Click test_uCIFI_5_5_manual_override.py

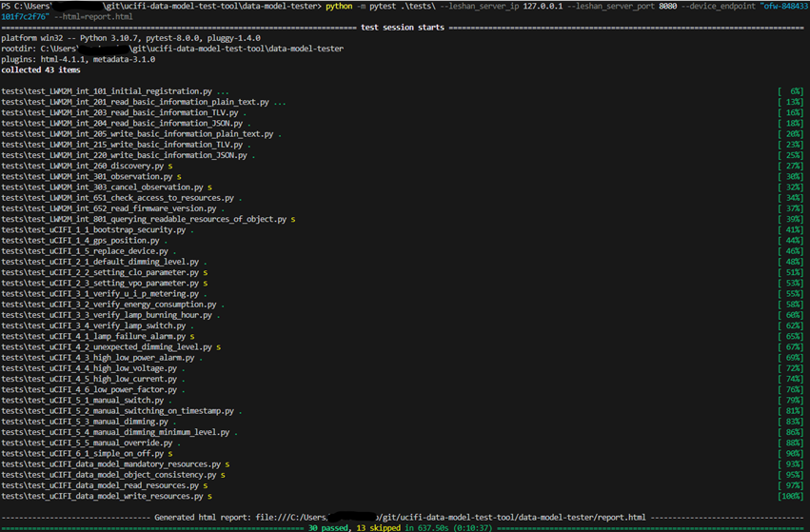(87, 443)
